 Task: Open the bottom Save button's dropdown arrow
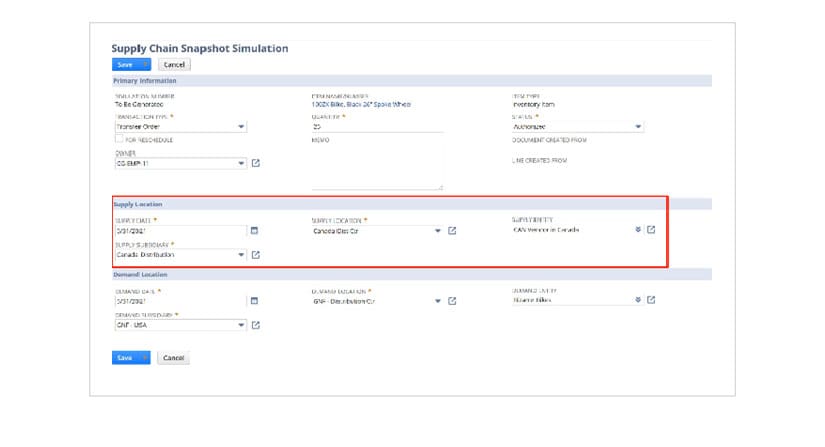[x=145, y=358]
